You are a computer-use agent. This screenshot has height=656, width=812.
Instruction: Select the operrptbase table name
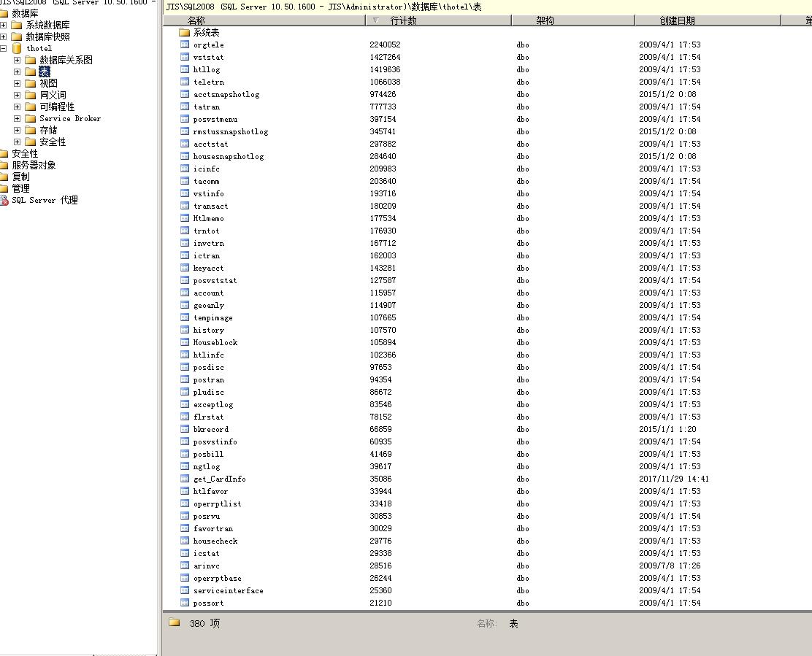218,578
